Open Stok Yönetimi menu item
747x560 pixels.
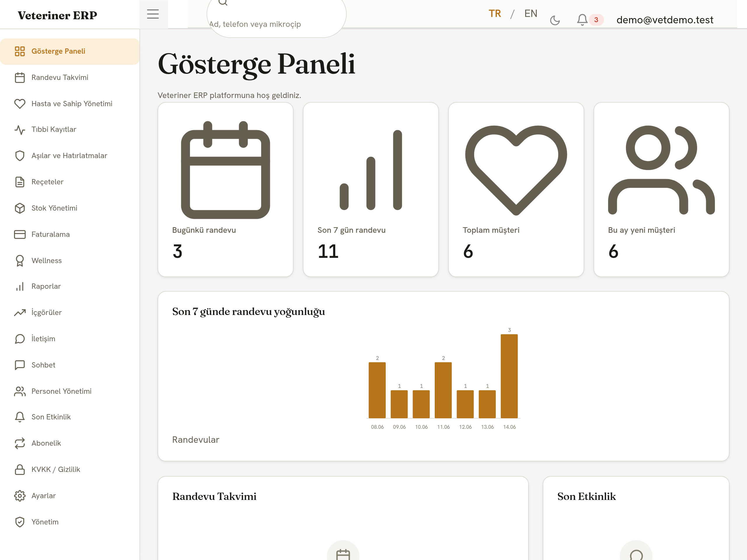click(x=70, y=208)
